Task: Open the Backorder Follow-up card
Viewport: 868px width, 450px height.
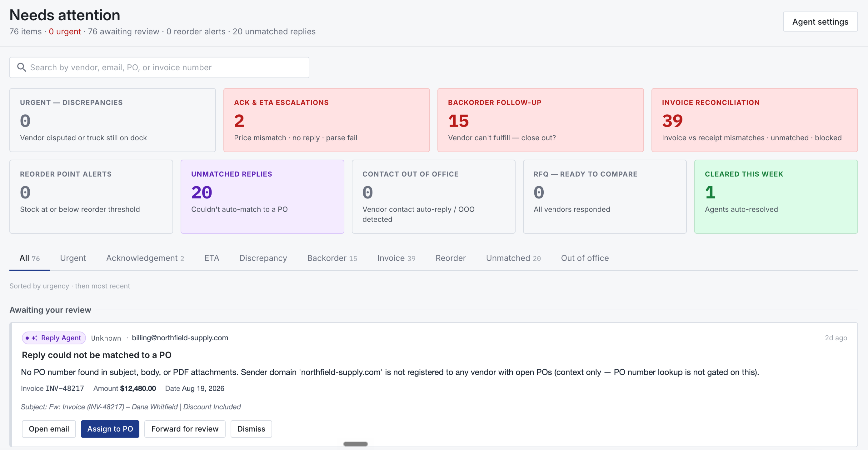Action: [x=541, y=120]
